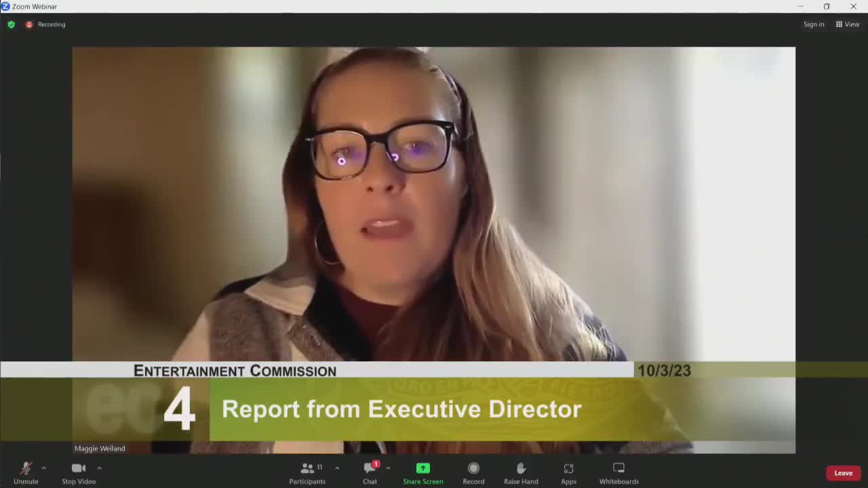The height and width of the screenshot is (488, 868).
Task: Expand the Chat options arrow
Action: tap(388, 468)
